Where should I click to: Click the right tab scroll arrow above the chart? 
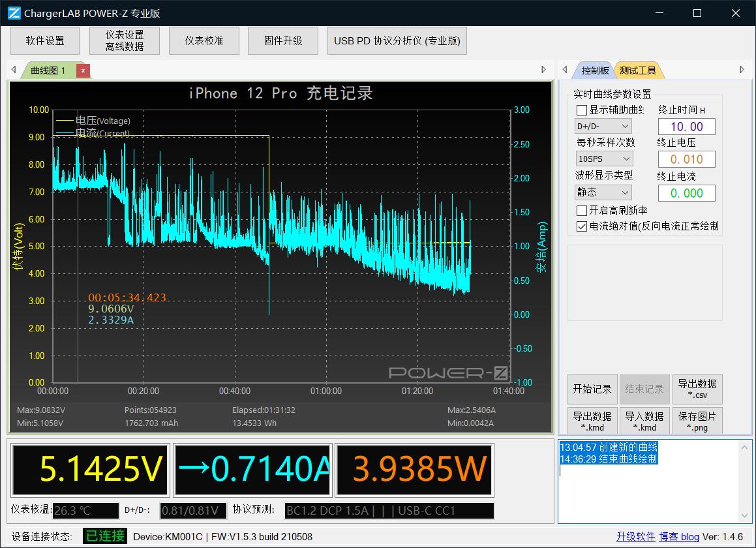[x=544, y=70]
